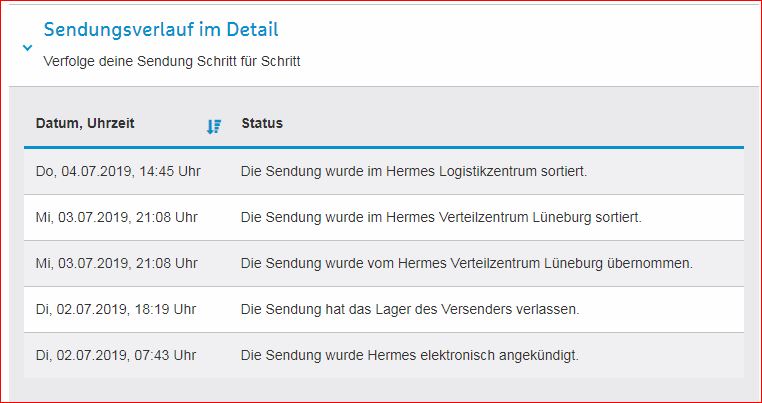
Task: Toggle date sort order icon
Action: [x=214, y=126]
